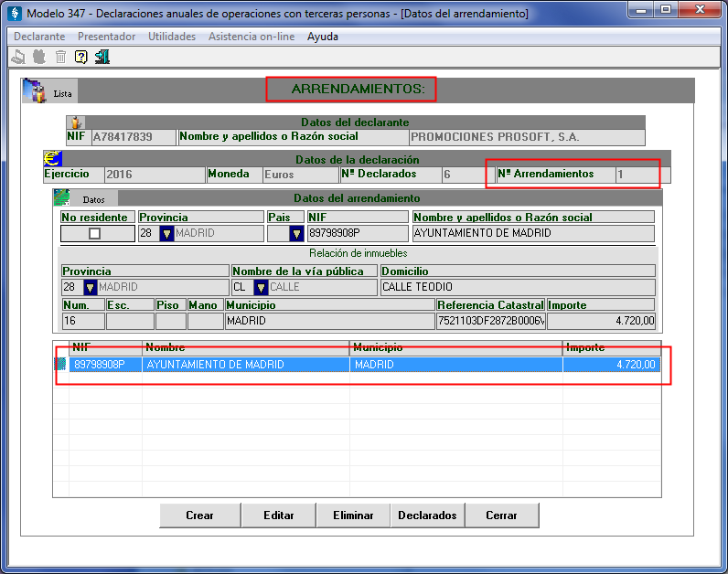Click the Domicilio field CALLE TEODIO
This screenshot has height=574, width=728.
518,287
